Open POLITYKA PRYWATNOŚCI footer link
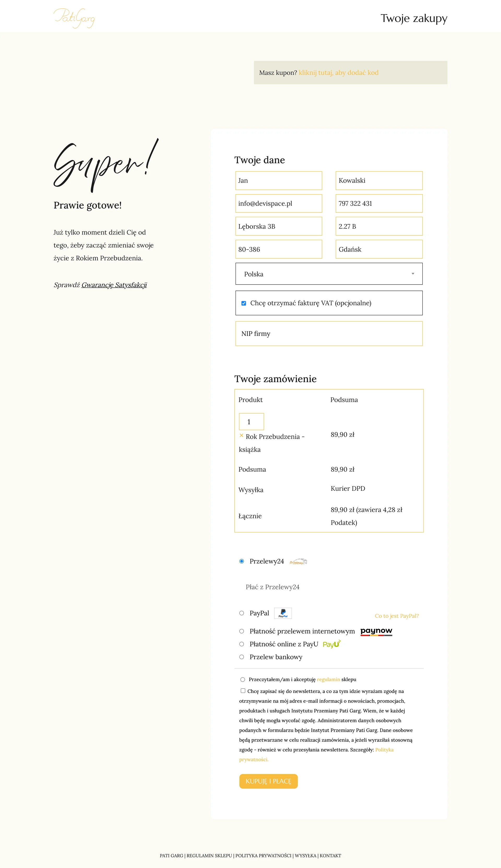Image resolution: width=501 pixels, height=868 pixels. pos(263,856)
